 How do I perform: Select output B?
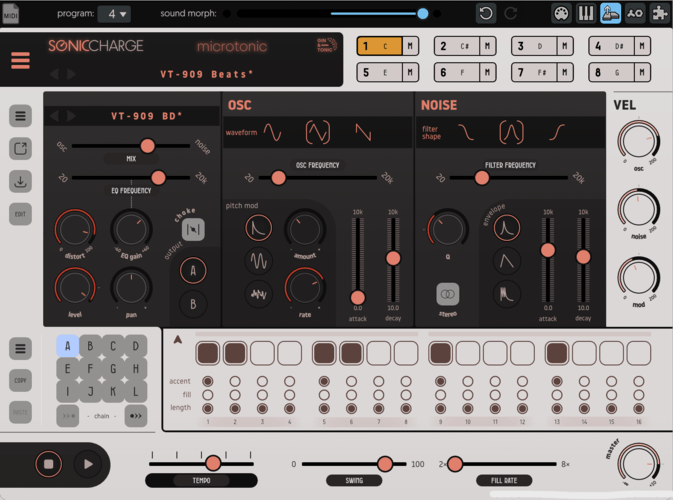(193, 304)
